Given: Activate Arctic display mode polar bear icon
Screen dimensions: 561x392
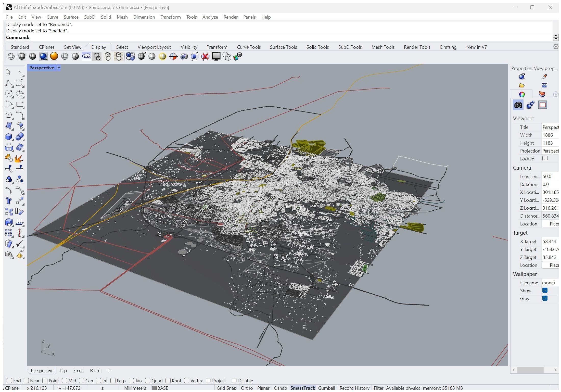Looking at the screenshot, I should pyautogui.click(x=86, y=56).
